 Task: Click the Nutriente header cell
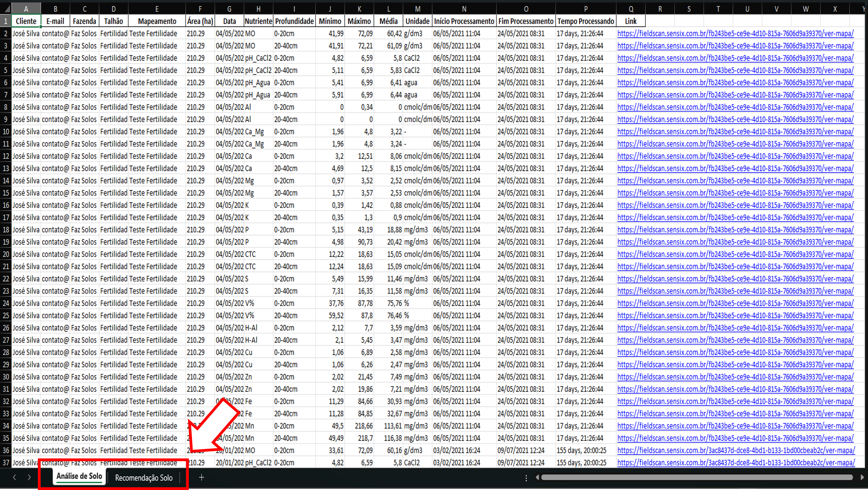tap(258, 21)
